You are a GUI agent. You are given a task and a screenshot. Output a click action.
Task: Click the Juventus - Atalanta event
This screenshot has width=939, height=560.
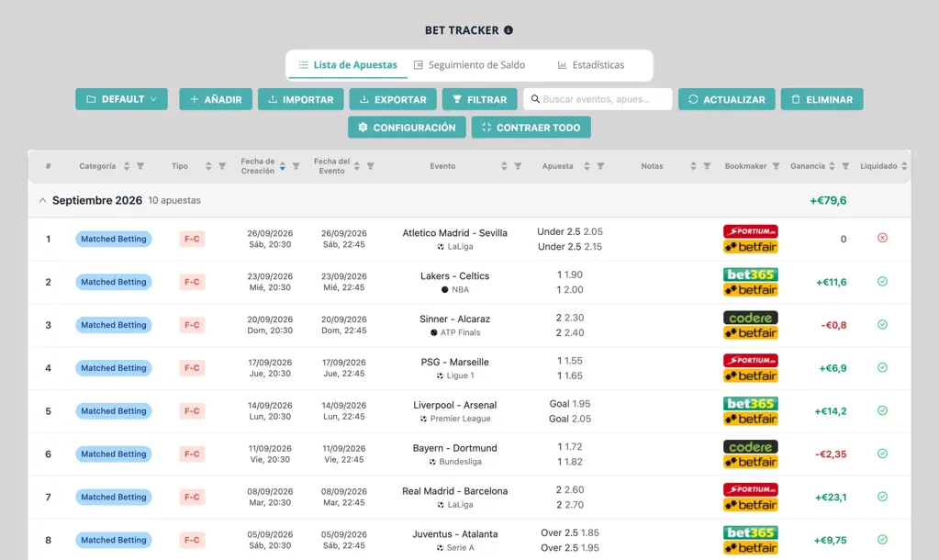click(x=454, y=534)
